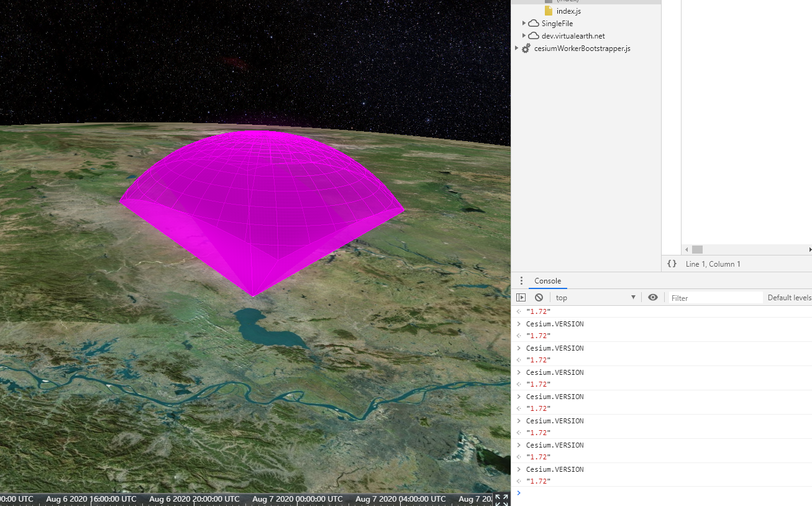The height and width of the screenshot is (506, 812).
Task: Switch to the Console tab
Action: tap(547, 281)
